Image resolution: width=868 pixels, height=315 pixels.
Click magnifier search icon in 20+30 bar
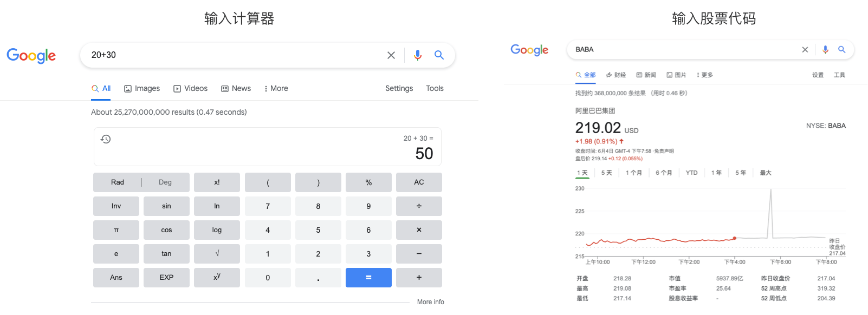(439, 55)
